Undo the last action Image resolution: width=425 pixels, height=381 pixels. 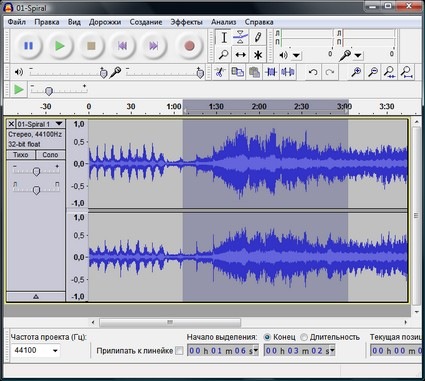tap(313, 72)
